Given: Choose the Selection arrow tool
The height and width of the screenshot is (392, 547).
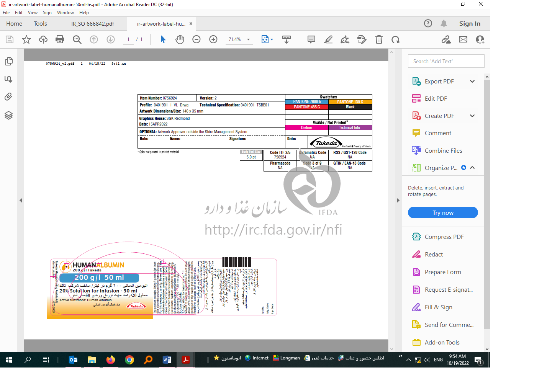Looking at the screenshot, I should point(163,39).
